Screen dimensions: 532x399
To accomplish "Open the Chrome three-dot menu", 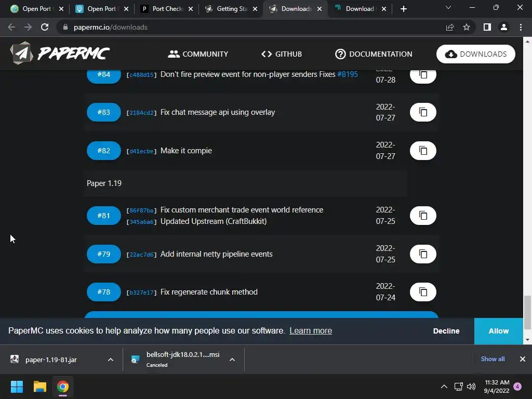I will pyautogui.click(x=521, y=27).
